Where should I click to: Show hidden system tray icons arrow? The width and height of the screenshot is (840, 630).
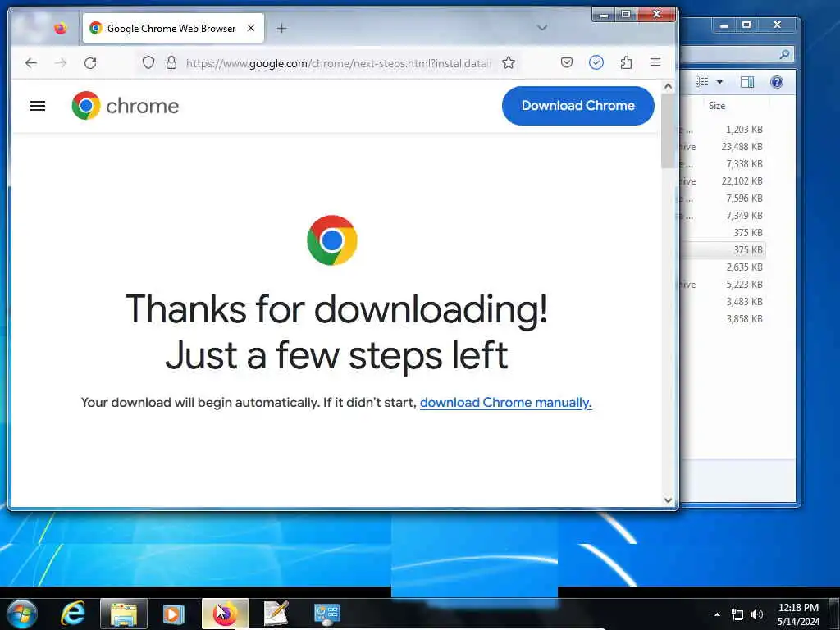click(x=717, y=614)
